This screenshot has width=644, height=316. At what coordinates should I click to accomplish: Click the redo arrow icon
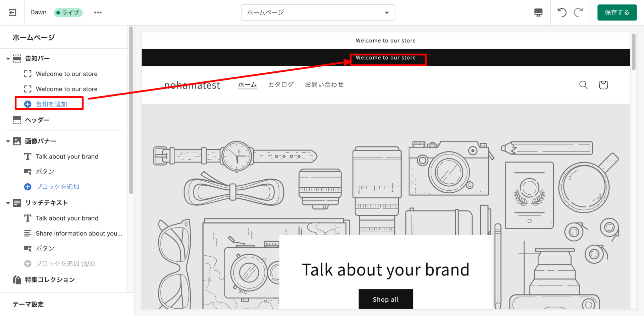(578, 12)
